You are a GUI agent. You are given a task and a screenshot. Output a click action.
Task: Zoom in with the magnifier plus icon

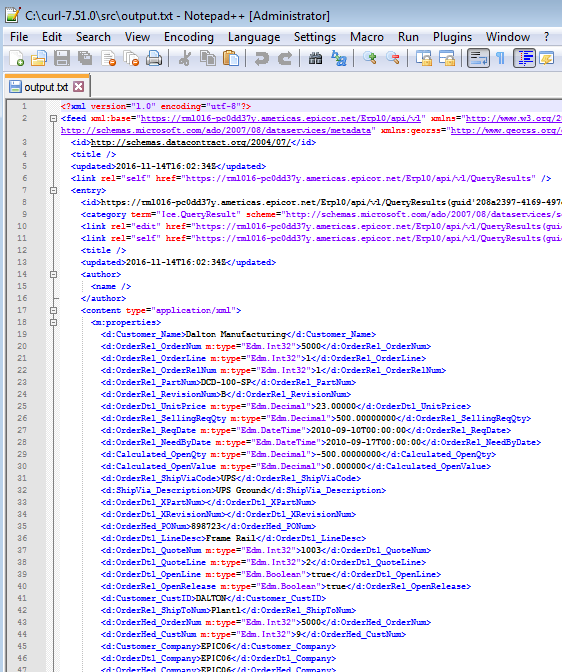370,58
